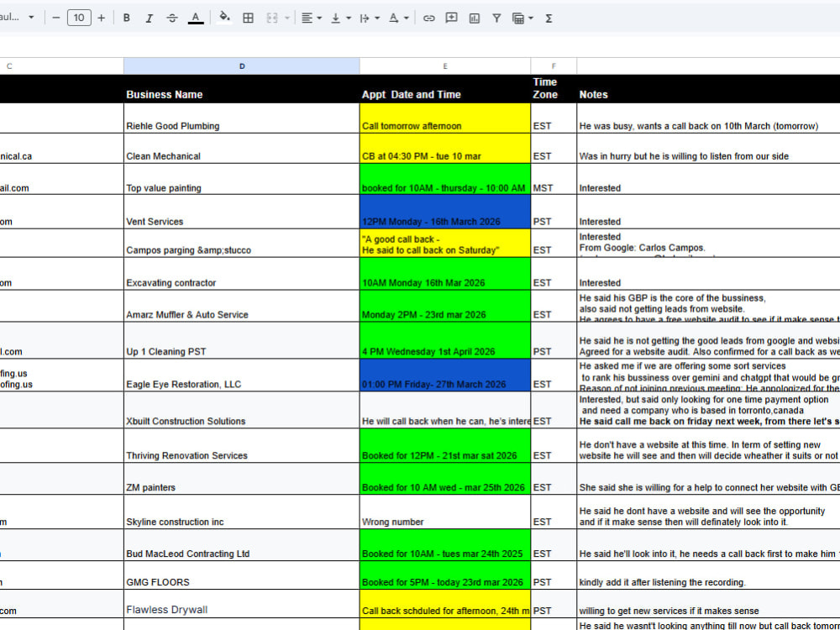Select the Amarz Muffler & Auto Service cell
This screenshot has width=840, height=630.
click(242, 306)
